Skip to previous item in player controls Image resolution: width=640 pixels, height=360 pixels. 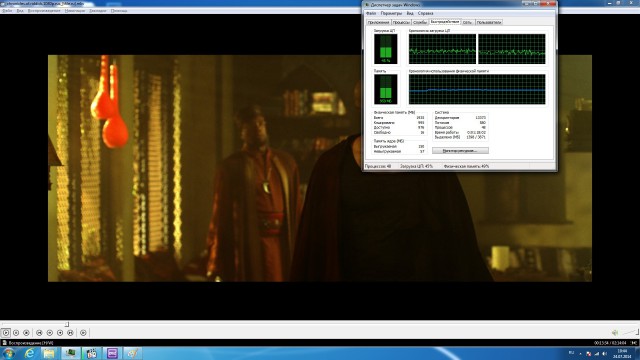(x=39, y=333)
